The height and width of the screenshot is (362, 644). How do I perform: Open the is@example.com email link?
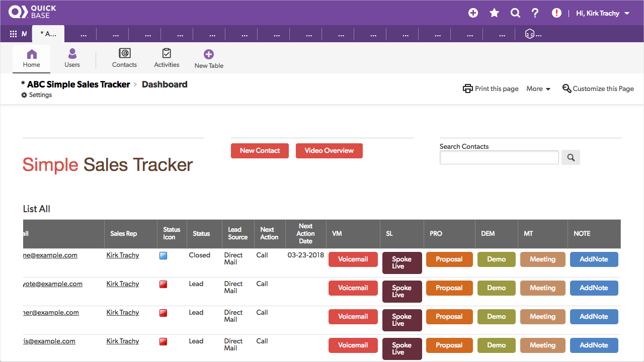pyautogui.click(x=49, y=341)
